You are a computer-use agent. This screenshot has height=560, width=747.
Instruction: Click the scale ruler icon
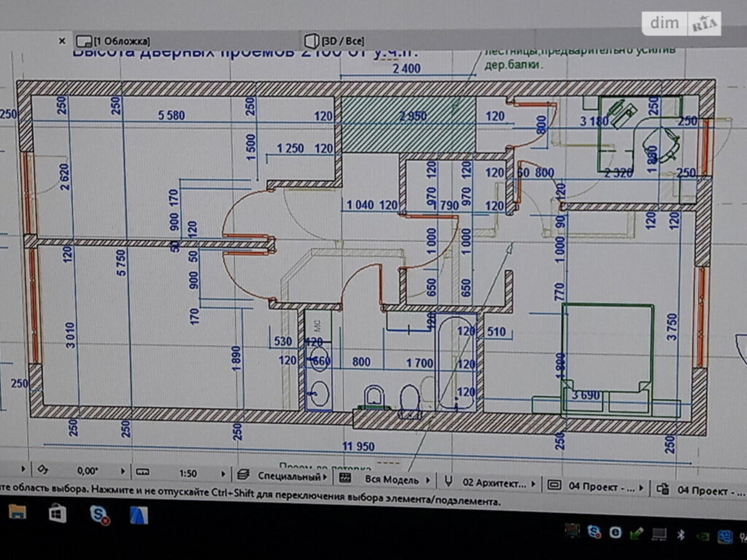pyautogui.click(x=142, y=472)
